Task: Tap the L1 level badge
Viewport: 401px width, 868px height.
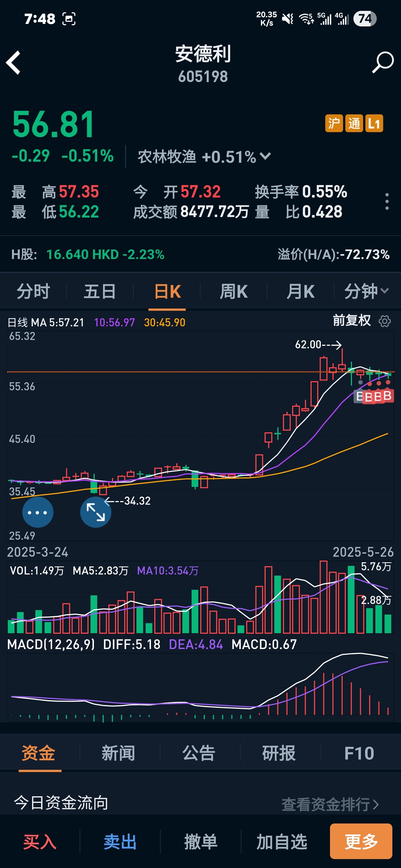Action: coord(374,123)
